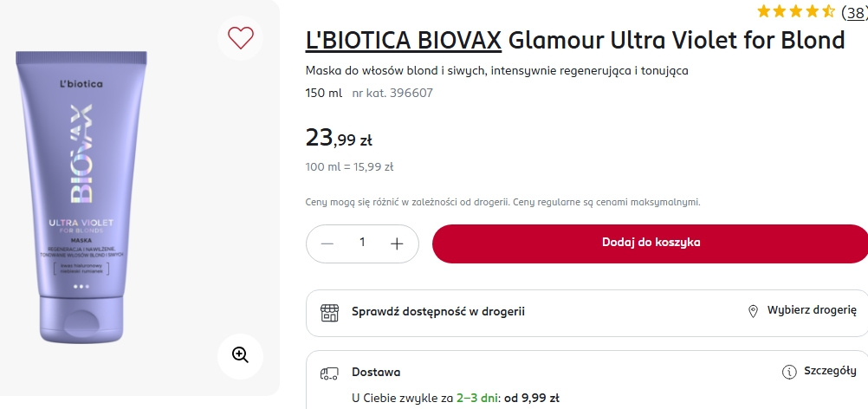Click the delivery truck icon
This screenshot has height=409, width=868.
point(329,373)
